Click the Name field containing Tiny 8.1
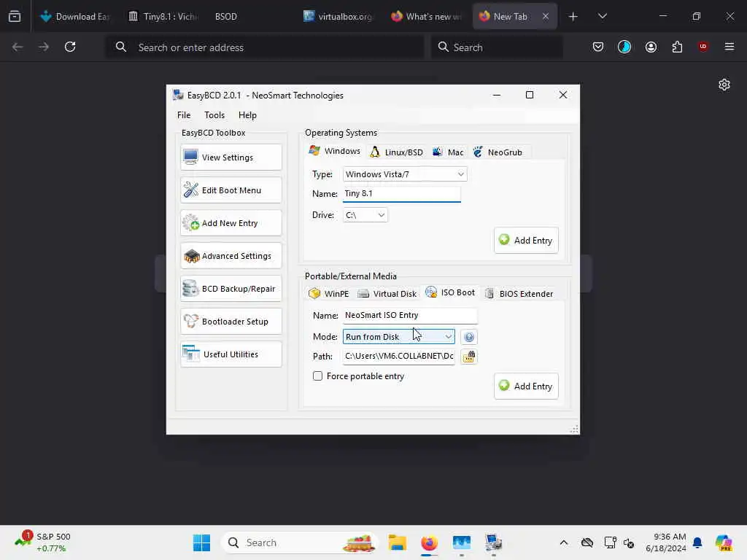The height and width of the screenshot is (560, 747). pyautogui.click(x=402, y=194)
